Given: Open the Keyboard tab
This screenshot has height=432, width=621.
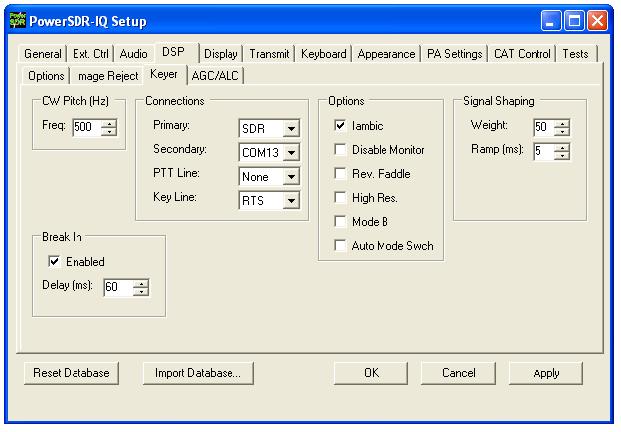Looking at the screenshot, I should coord(324,54).
